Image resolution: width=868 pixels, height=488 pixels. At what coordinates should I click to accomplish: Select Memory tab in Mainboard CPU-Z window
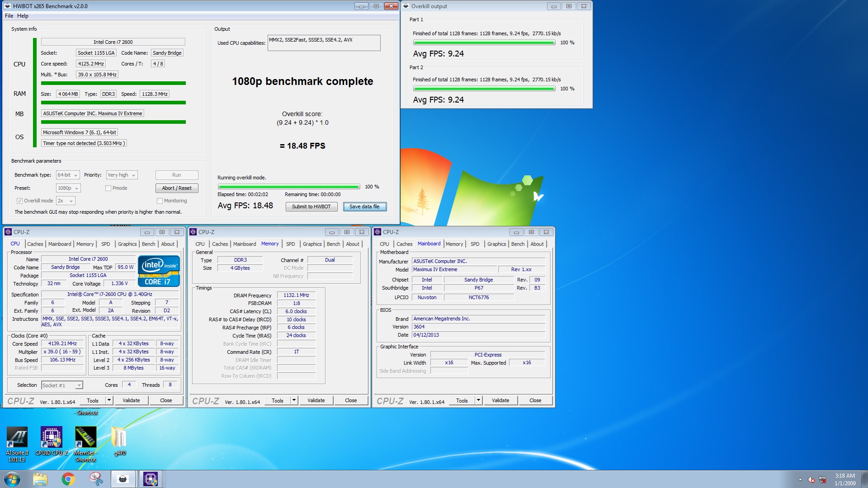pos(454,244)
